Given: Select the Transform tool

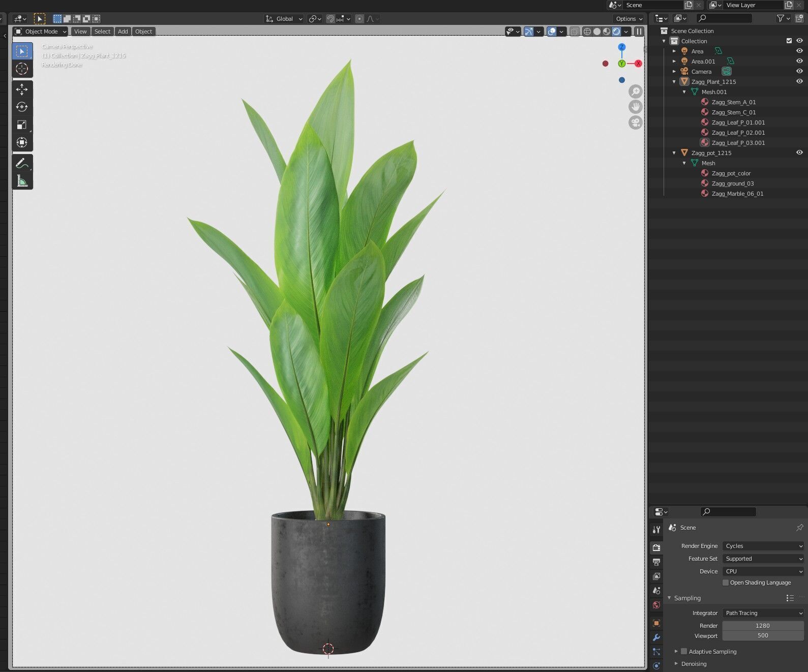Looking at the screenshot, I should 22,142.
